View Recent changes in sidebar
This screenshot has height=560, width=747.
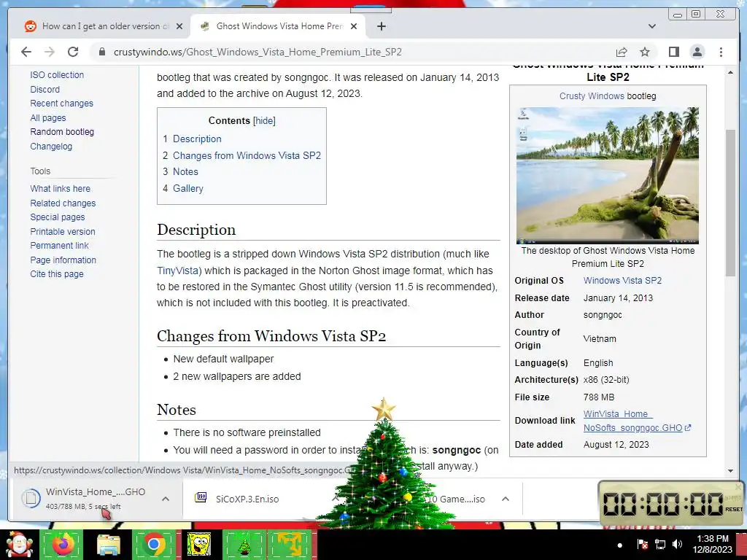click(61, 104)
